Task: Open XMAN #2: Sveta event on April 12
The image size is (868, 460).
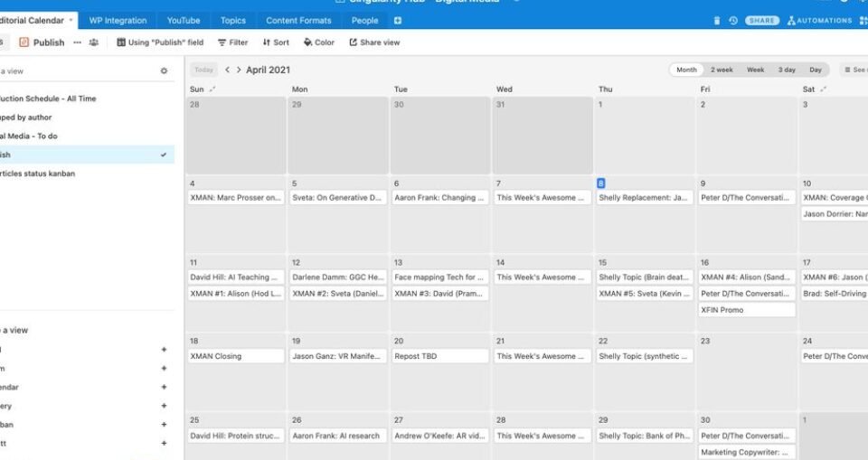Action: [x=337, y=294]
